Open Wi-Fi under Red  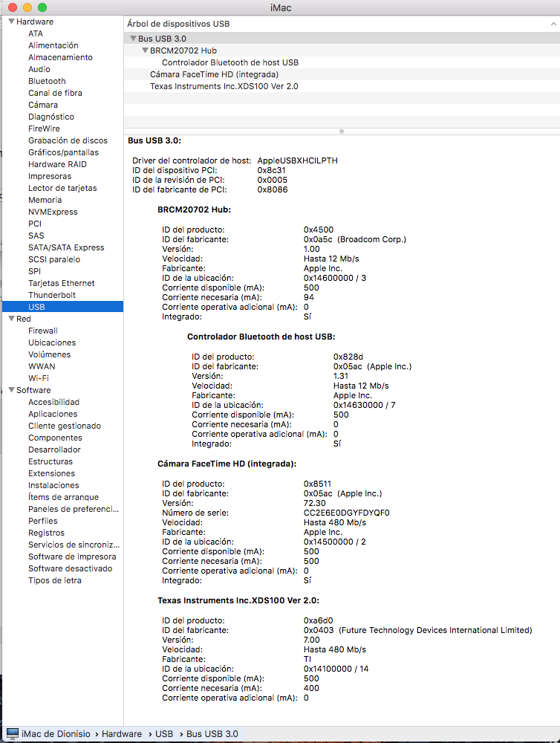(39, 378)
